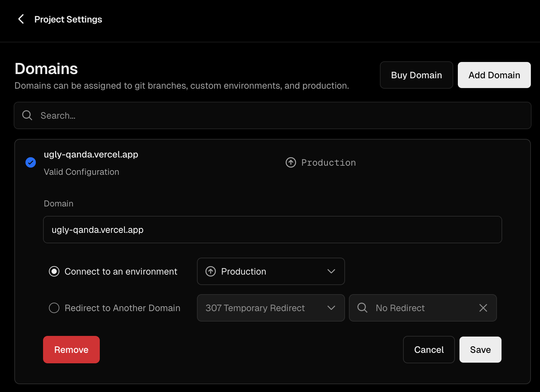This screenshot has height=392, width=540.
Task: Click the Domain name input field
Action: tap(273, 230)
